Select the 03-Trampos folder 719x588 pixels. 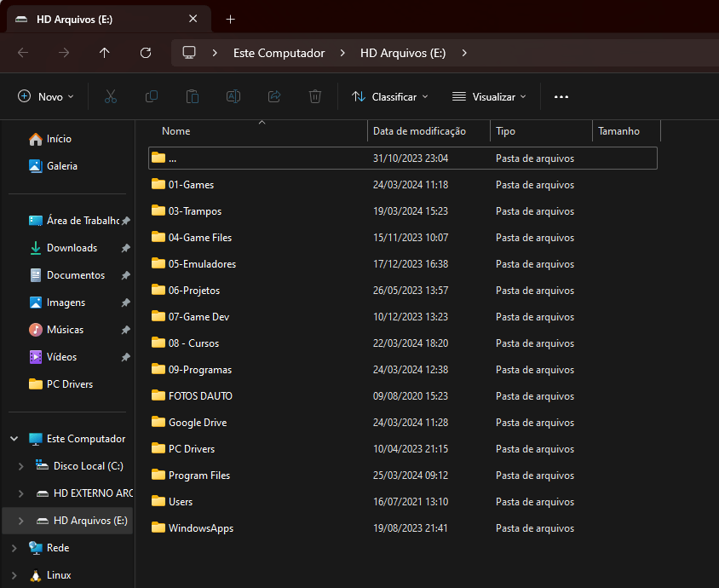click(403, 211)
